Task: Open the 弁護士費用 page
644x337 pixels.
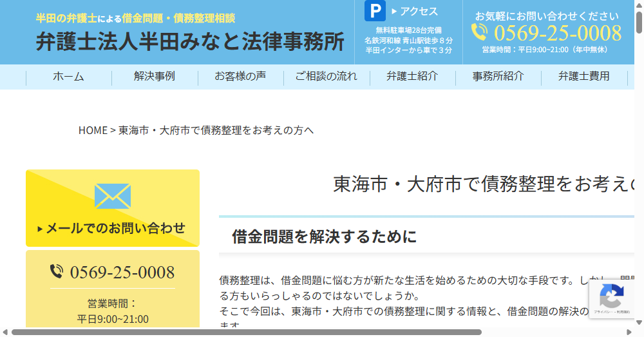Action: (584, 77)
